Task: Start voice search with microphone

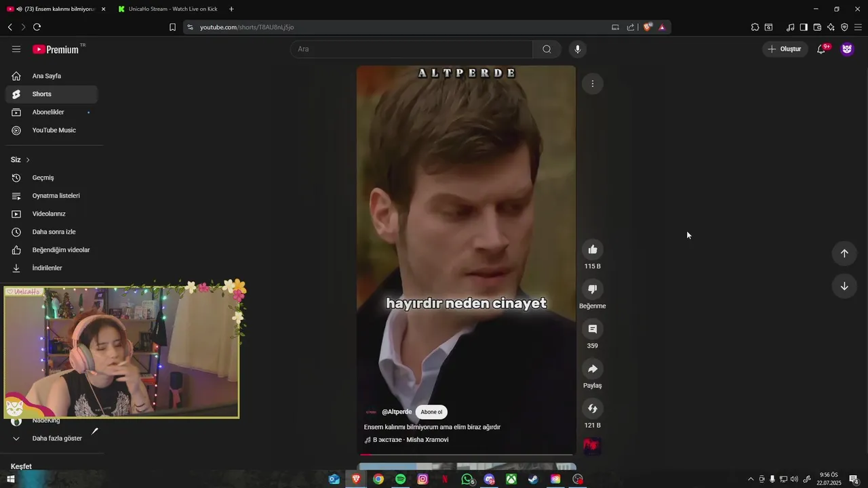Action: tap(578, 49)
